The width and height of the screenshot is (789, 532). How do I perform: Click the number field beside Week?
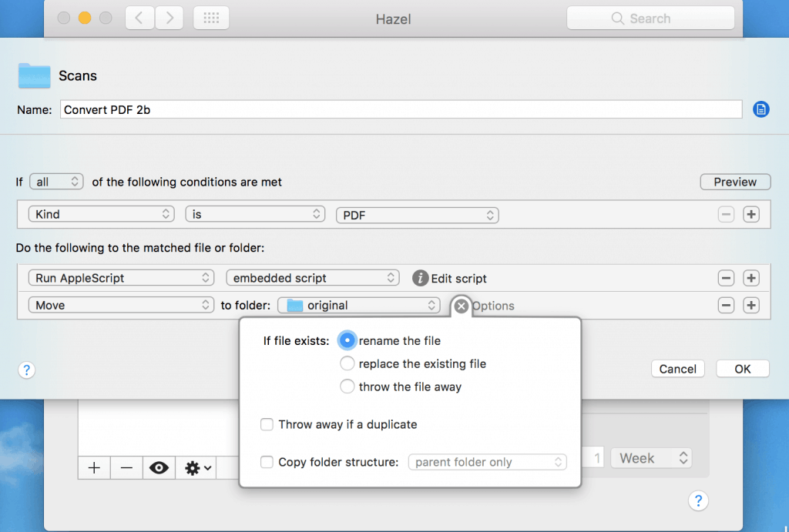click(x=593, y=458)
